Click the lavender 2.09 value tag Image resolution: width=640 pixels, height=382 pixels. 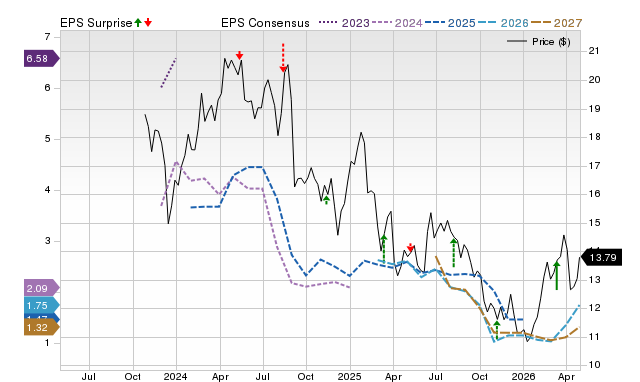[x=42, y=288]
